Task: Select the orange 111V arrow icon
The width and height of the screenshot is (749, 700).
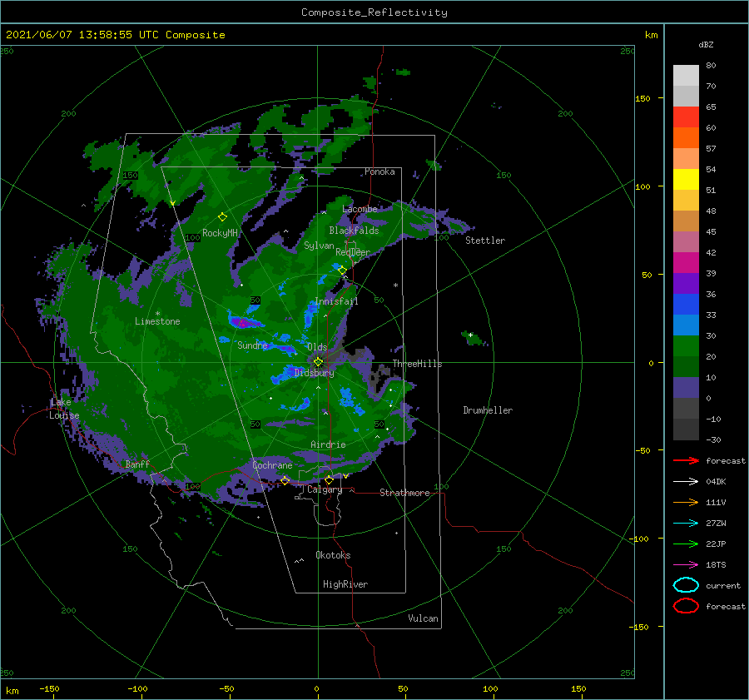Action: [x=686, y=502]
